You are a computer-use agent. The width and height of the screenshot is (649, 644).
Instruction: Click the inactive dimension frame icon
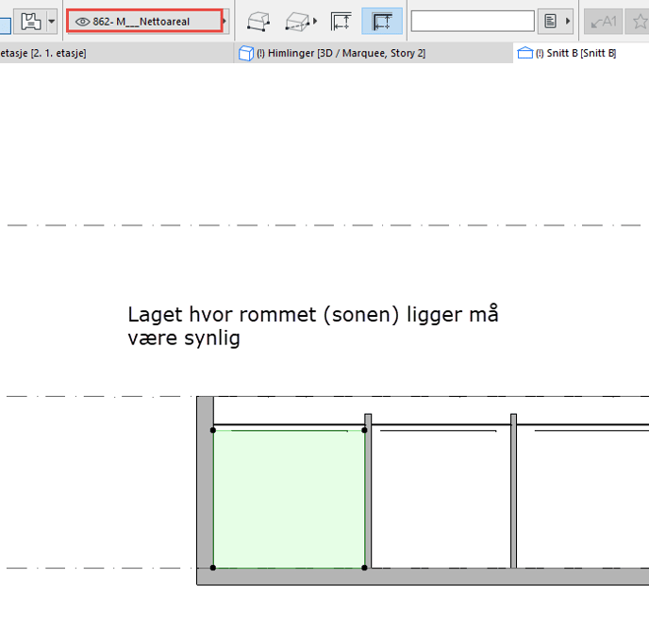341,21
